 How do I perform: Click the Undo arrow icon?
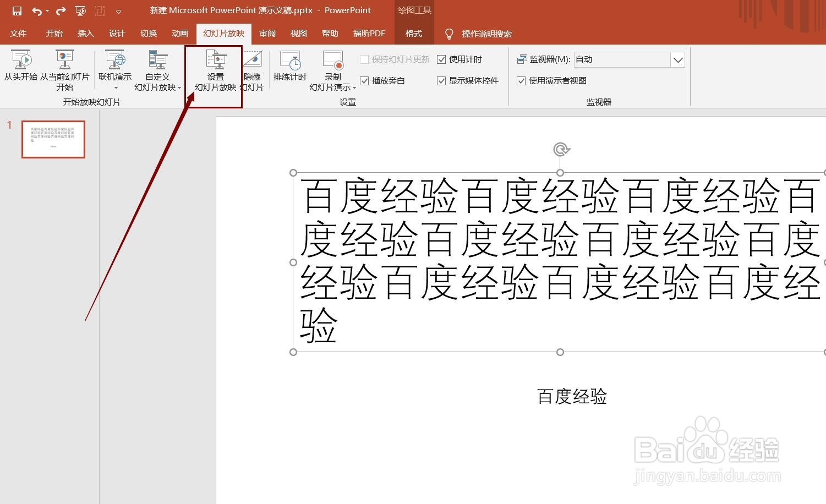(36, 10)
